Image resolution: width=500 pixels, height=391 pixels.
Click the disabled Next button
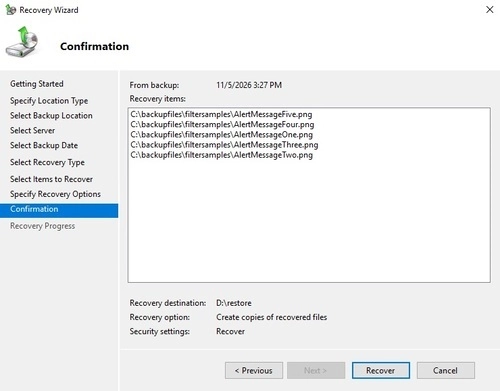[316, 370]
